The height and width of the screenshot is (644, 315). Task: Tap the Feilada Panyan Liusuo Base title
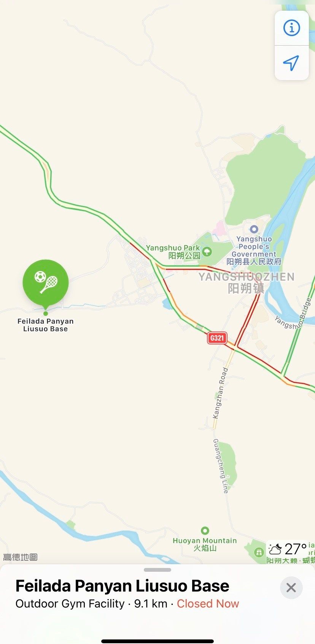point(122,586)
